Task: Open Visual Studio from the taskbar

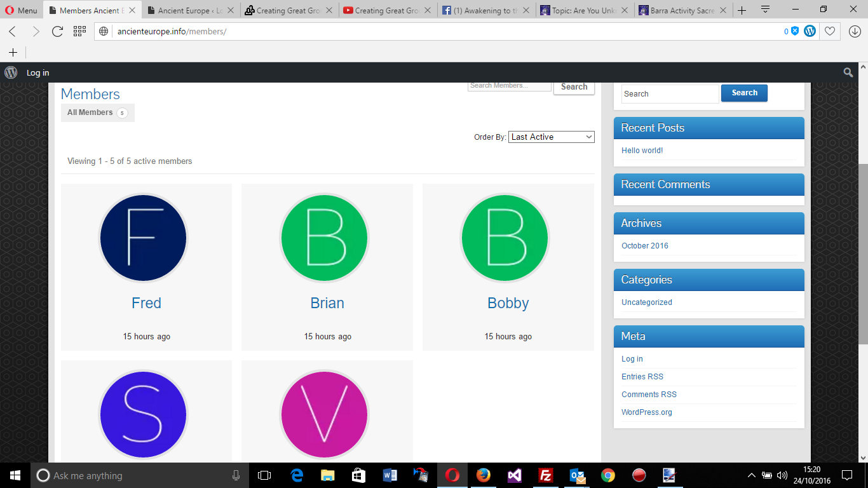Action: coord(514,475)
